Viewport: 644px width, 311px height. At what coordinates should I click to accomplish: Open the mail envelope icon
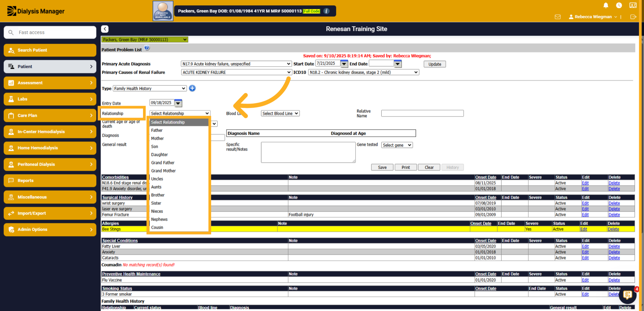[558, 17]
